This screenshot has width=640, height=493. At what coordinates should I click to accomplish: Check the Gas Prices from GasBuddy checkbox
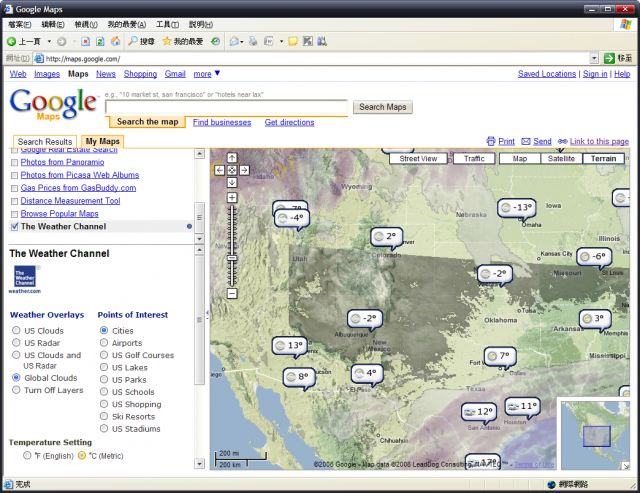click(15, 188)
